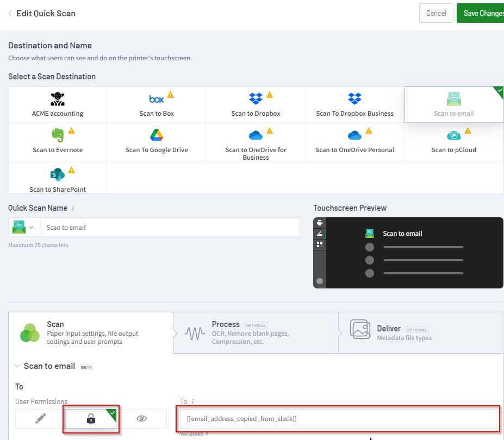Choose the Scan to pCloud destination
Screen dimensions: 504x440
453,142
